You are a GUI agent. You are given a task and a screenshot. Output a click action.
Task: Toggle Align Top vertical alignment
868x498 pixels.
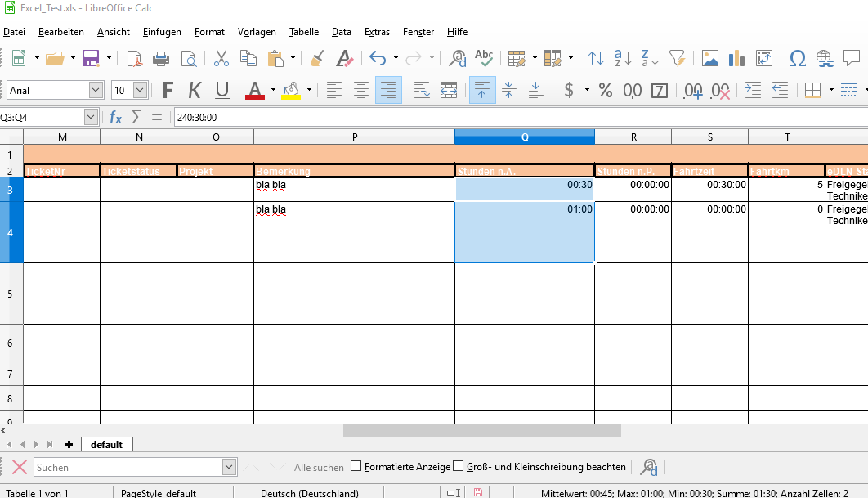click(x=481, y=90)
